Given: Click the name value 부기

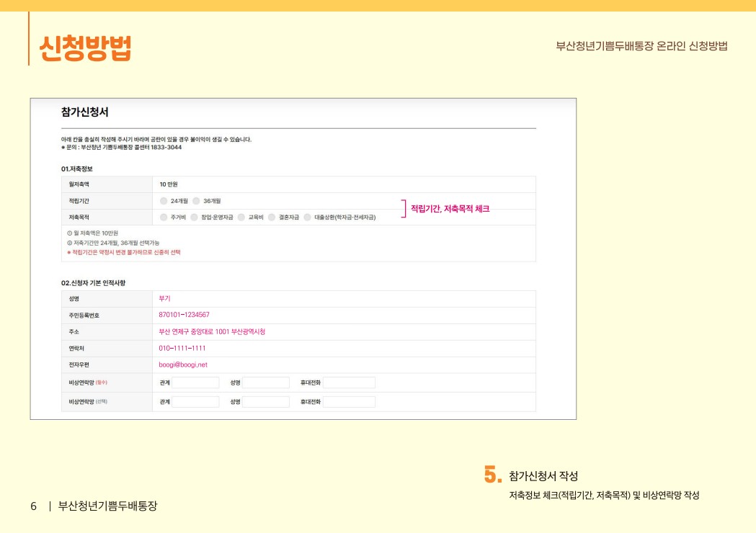Looking at the screenshot, I should (163, 297).
